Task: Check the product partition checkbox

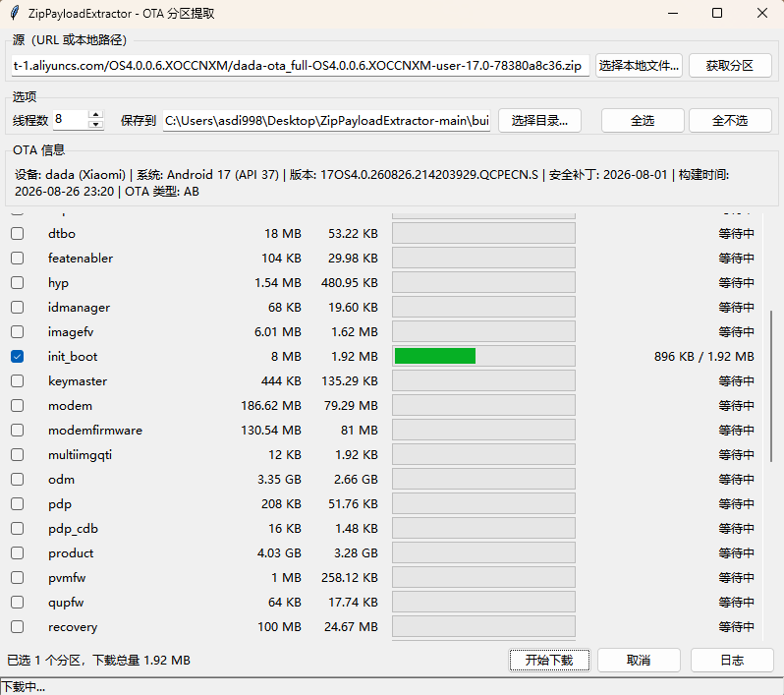Action: (x=18, y=552)
